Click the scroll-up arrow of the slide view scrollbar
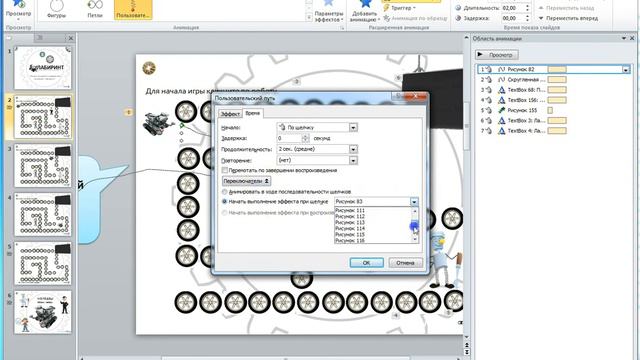The width and height of the screenshot is (640, 360). point(467,38)
